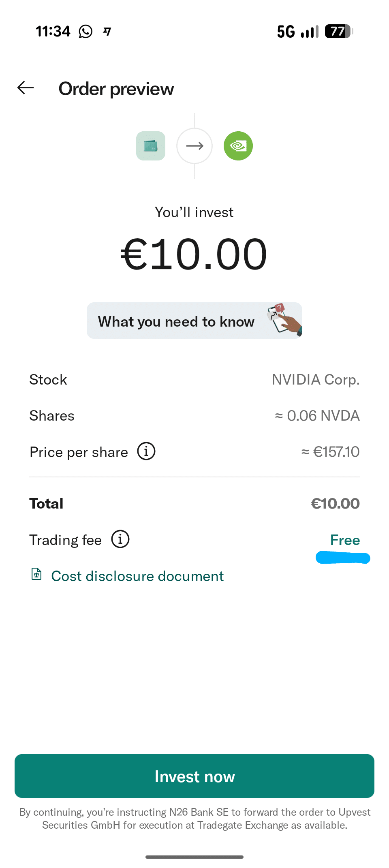Tap the NVIDIA Corp. stock name
Image resolution: width=389 pixels, height=868 pixels.
[316, 380]
